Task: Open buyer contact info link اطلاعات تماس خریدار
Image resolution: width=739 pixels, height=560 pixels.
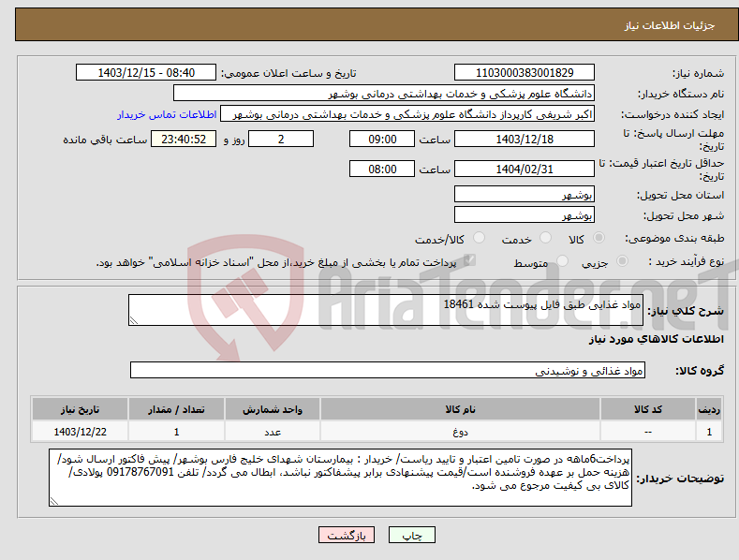Action: [x=167, y=114]
